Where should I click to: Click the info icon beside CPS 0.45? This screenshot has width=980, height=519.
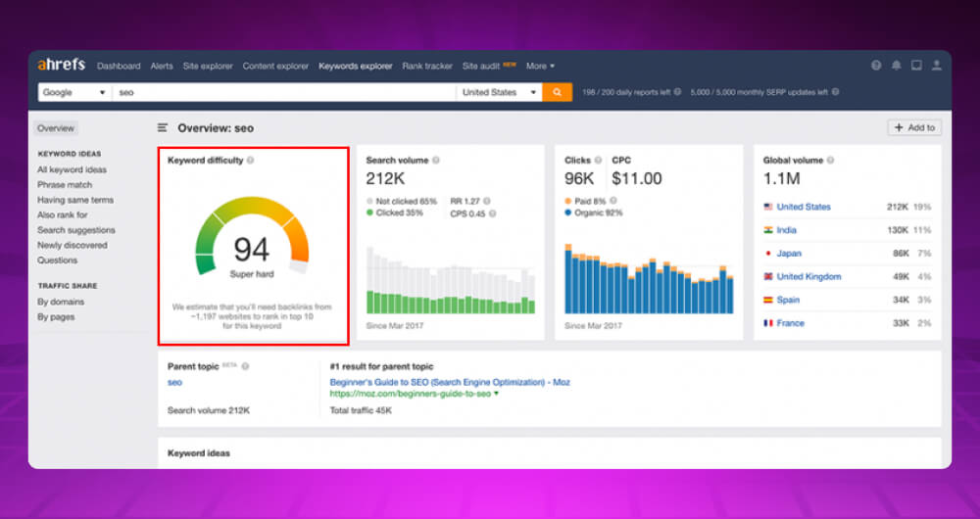click(493, 213)
